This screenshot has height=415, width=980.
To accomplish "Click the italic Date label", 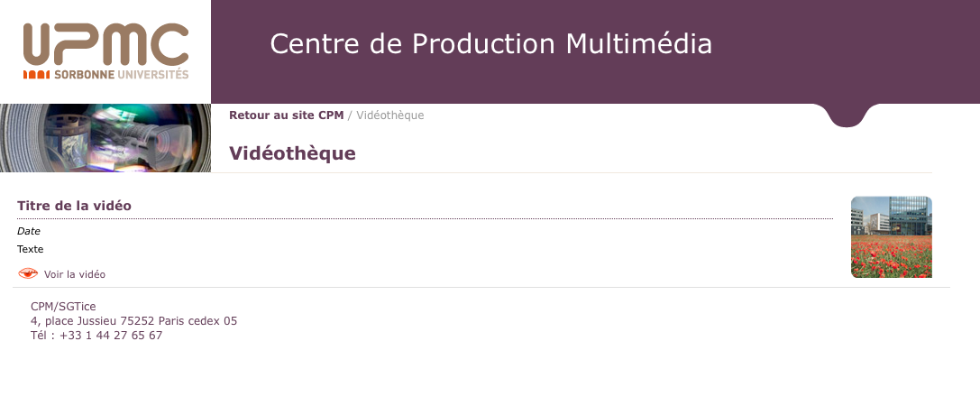I will point(28,231).
